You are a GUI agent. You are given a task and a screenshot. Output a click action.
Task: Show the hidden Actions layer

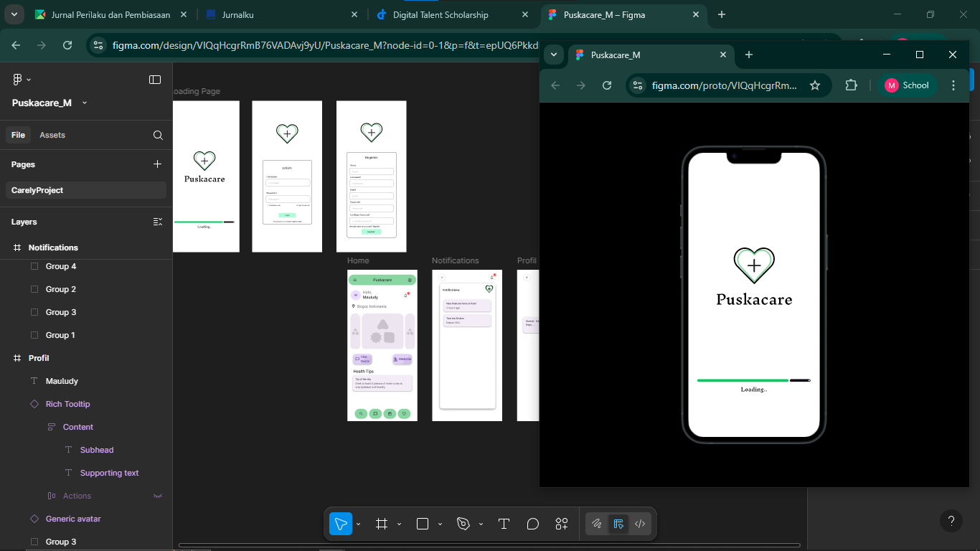pyautogui.click(x=158, y=496)
